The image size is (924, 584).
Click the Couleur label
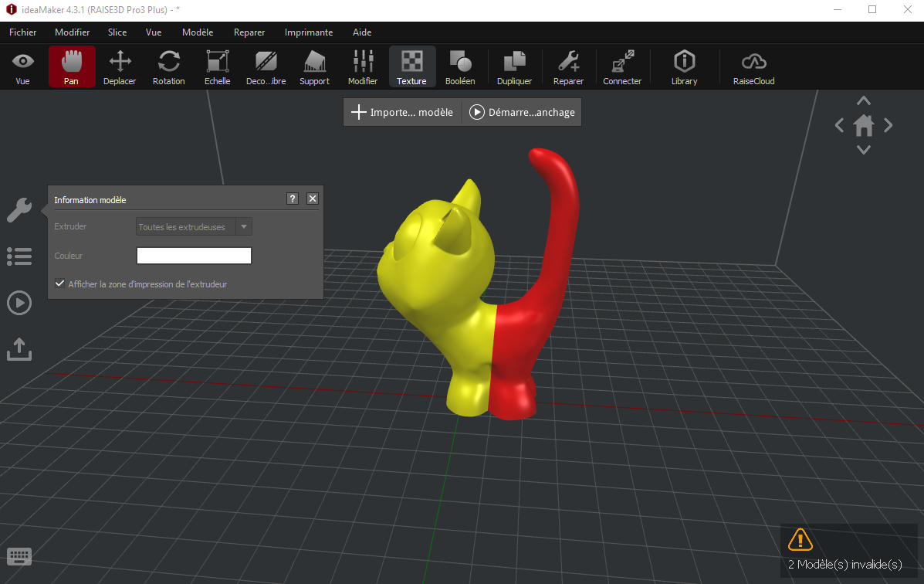pyautogui.click(x=69, y=256)
